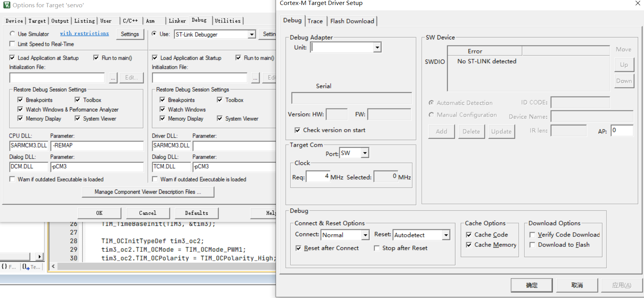This screenshot has width=644, height=298.
Task: Enable Verify Code Download
Action: (533, 235)
